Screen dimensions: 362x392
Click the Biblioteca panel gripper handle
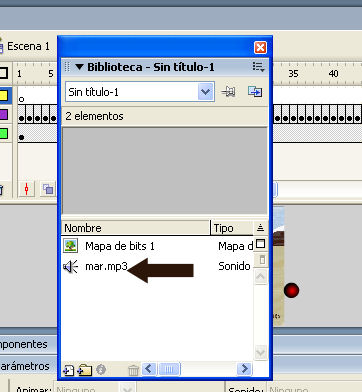pyautogui.click(x=67, y=67)
